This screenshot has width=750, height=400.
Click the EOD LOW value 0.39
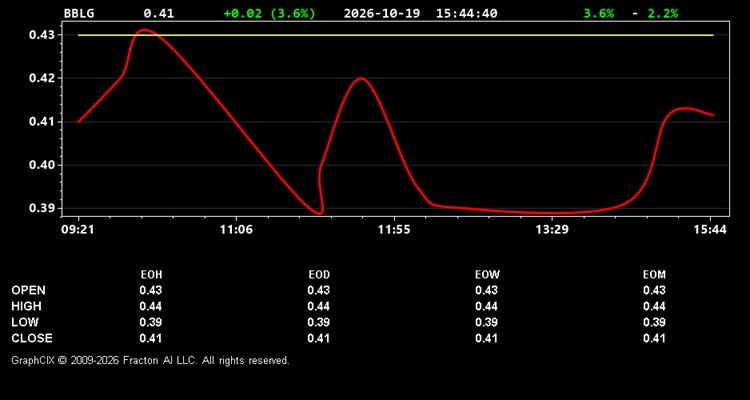click(319, 322)
